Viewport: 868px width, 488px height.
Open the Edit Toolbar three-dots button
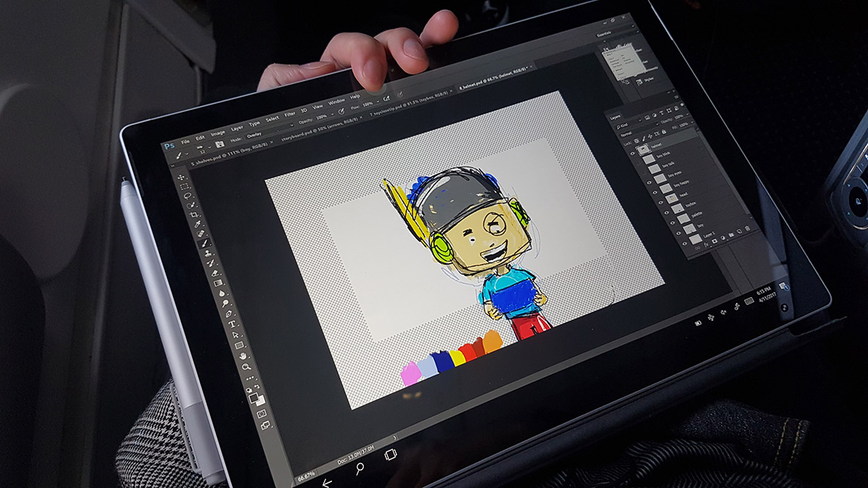(250, 377)
